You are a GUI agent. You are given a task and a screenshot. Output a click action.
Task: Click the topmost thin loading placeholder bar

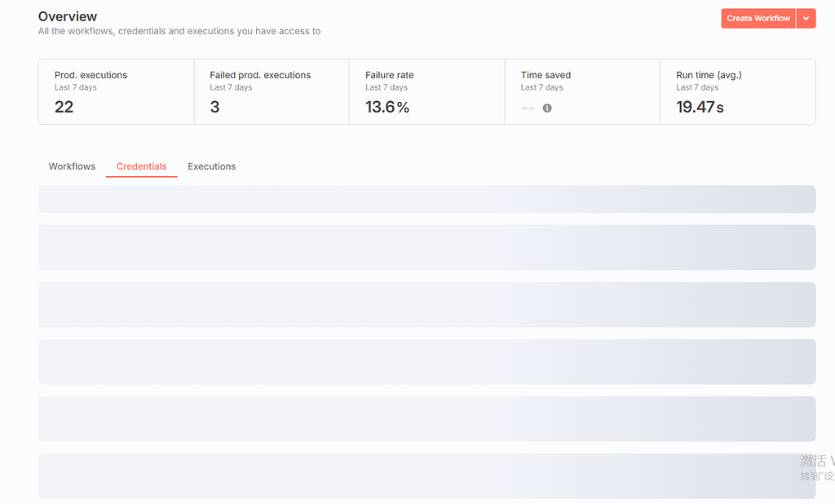click(x=426, y=199)
